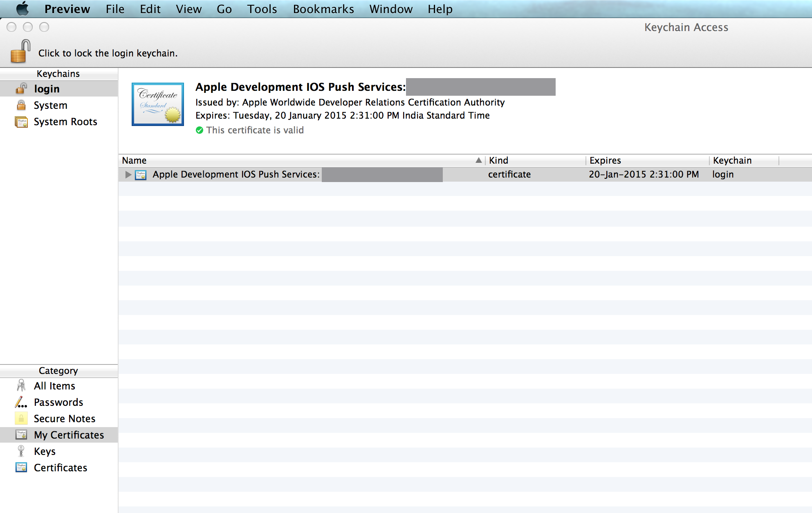Click 'This certificate is valid' text

coord(255,130)
